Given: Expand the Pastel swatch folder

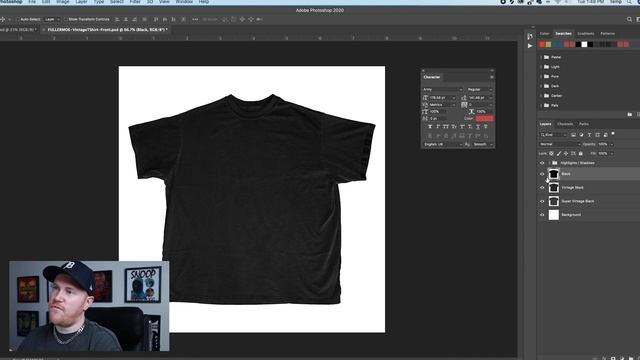Looking at the screenshot, I should tap(541, 57).
